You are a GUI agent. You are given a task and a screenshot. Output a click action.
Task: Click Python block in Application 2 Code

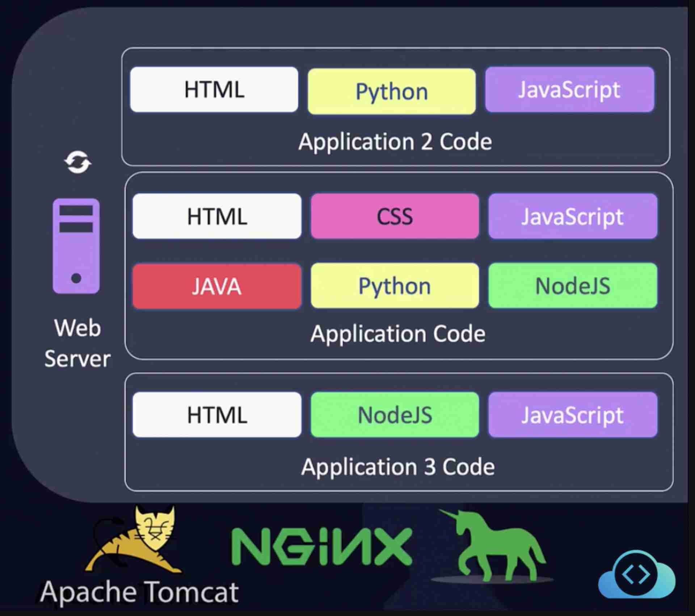(392, 91)
